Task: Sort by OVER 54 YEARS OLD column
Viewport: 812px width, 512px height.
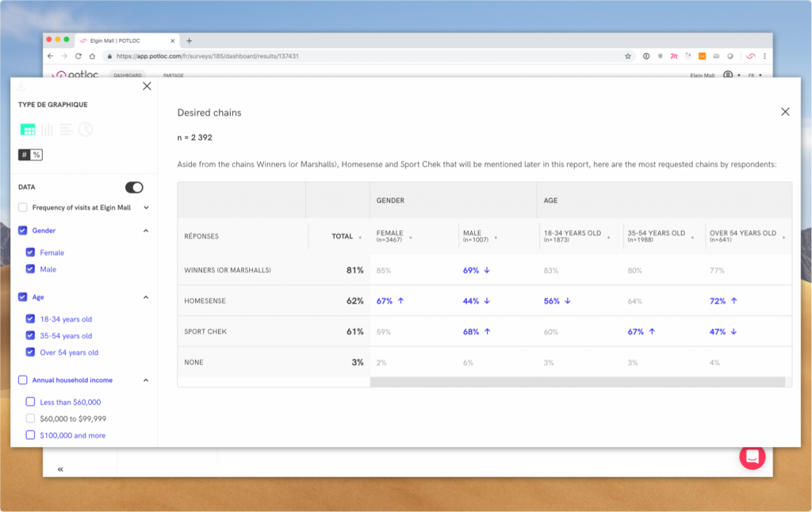Action: (747, 236)
